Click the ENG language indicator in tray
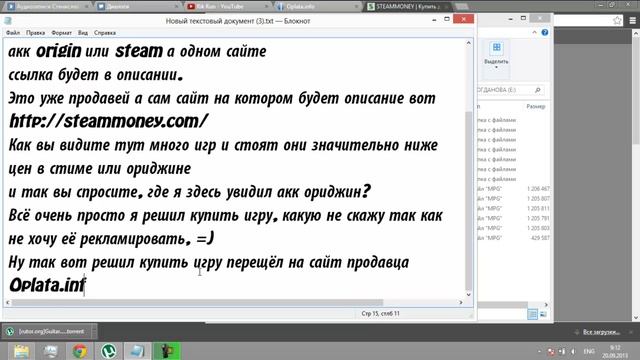 click(x=589, y=351)
